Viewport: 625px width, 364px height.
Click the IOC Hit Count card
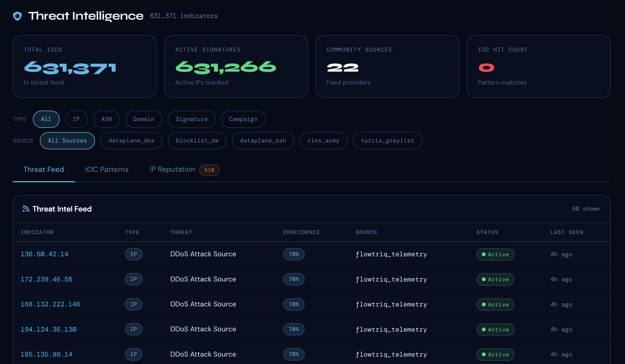(x=539, y=66)
